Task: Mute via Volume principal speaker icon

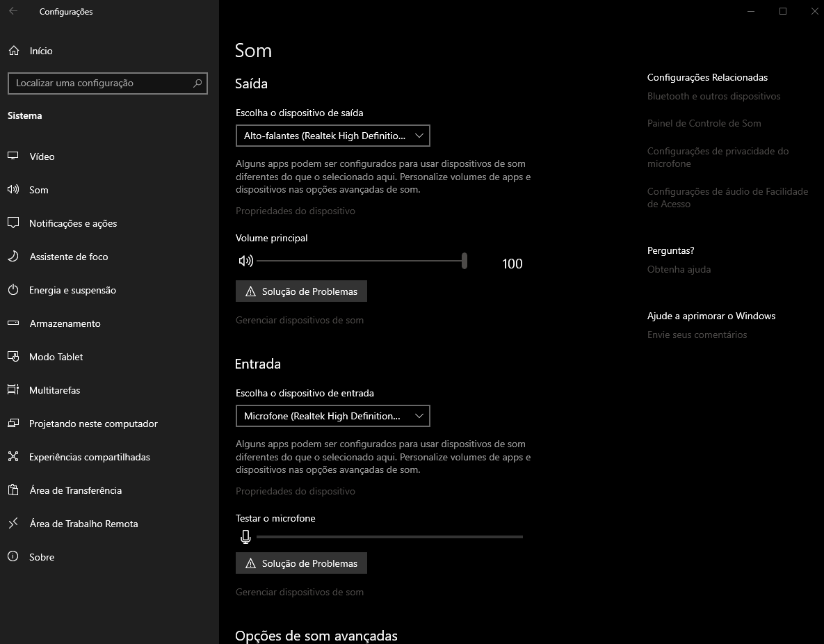Action: point(246,261)
